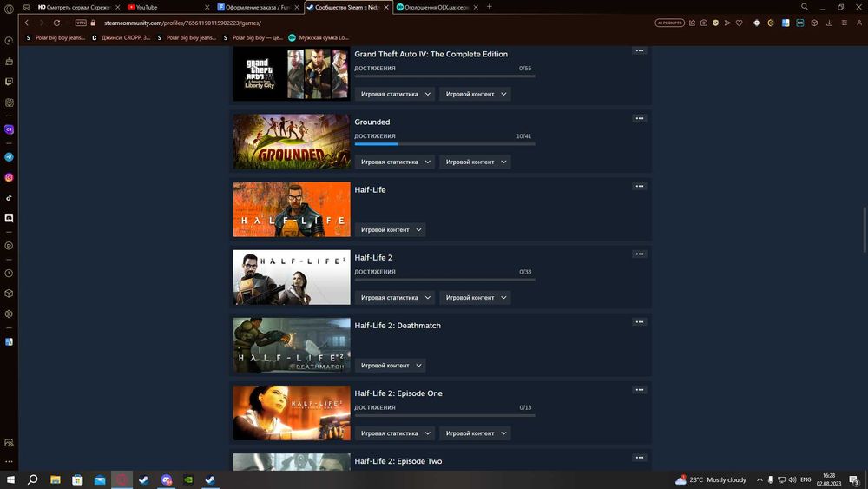Open more options for Half-Life 2: Deathmatch
The image size is (868, 489).
640,321
